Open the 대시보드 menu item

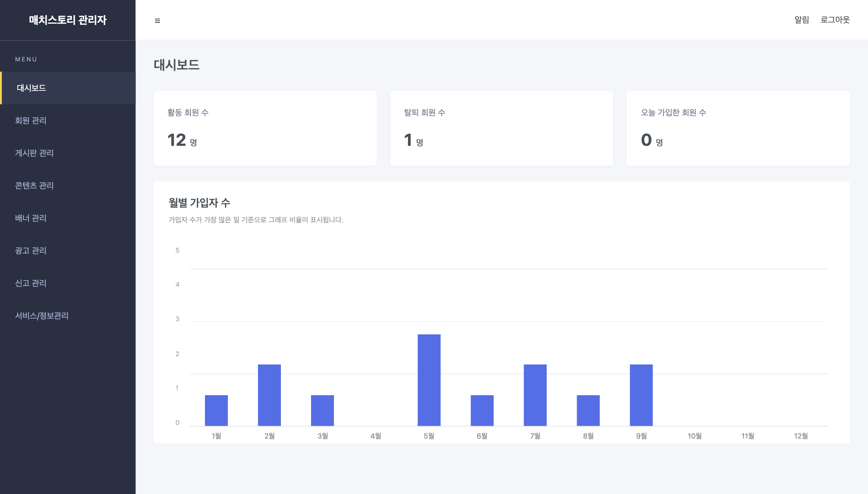point(68,88)
